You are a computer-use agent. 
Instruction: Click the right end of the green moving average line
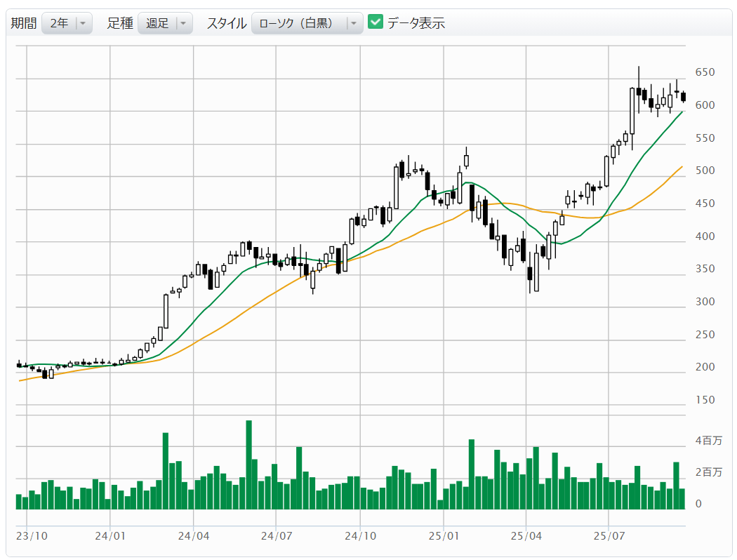(x=682, y=112)
